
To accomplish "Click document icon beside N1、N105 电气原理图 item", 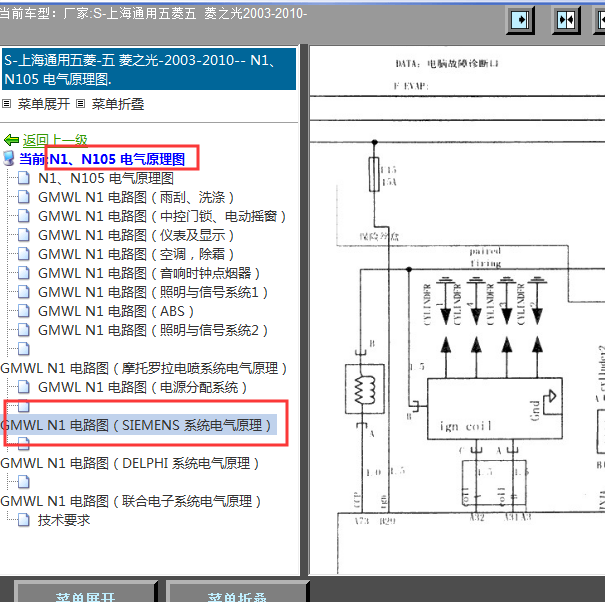I will point(24,178).
